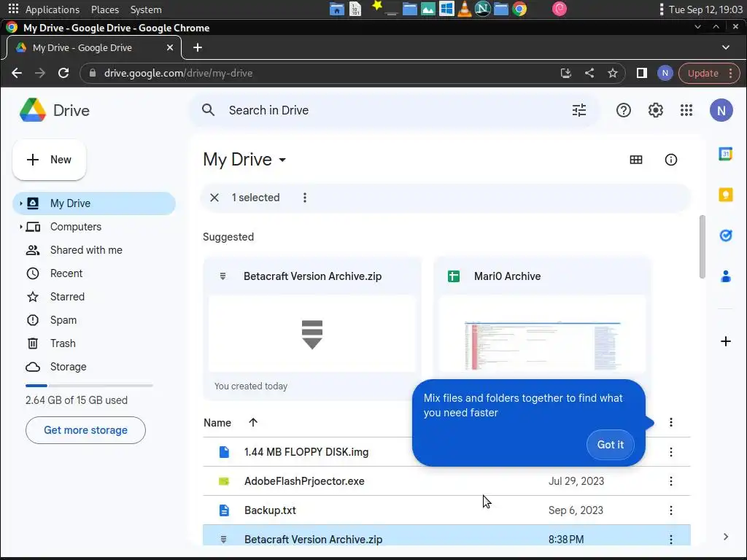
Task: Expand My Drive tree in the sidebar
Action: (x=20, y=203)
